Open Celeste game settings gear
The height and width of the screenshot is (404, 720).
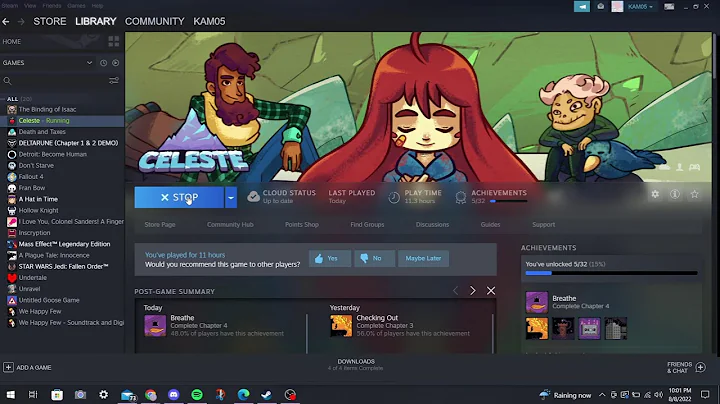[655, 194]
